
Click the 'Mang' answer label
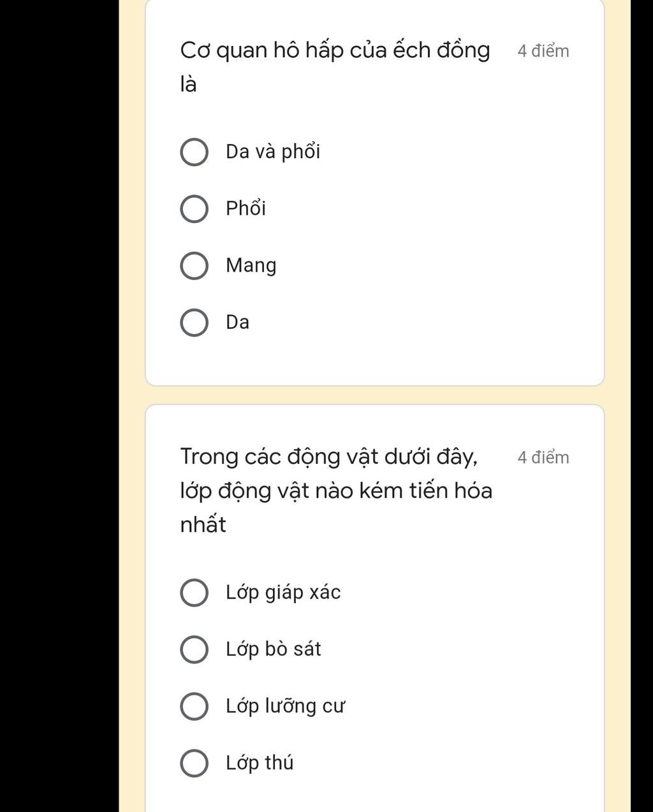251,266
